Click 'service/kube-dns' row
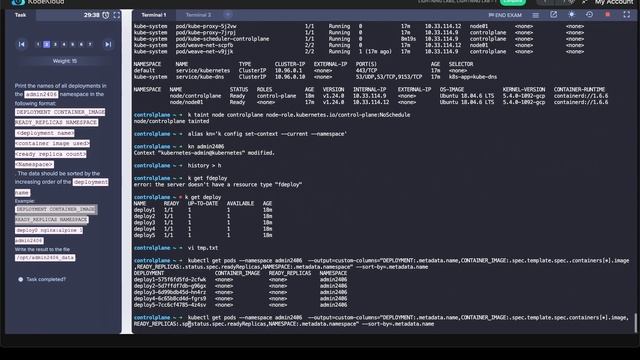640x360 pixels. pos(315,77)
